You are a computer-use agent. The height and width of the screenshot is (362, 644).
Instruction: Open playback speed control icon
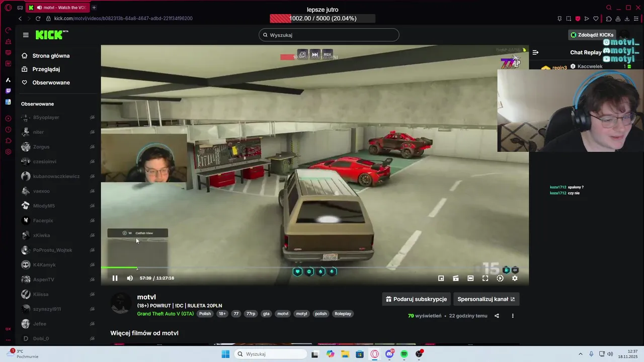500,278
